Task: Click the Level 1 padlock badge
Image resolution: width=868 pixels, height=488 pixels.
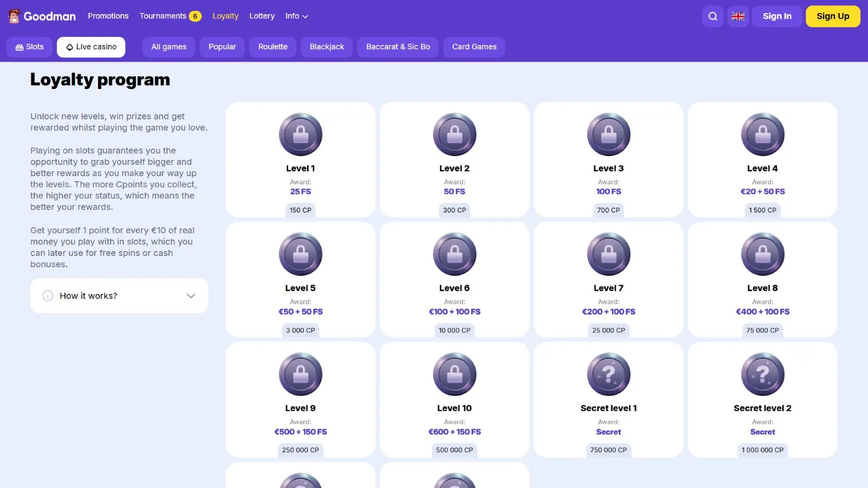Action: 301,134
